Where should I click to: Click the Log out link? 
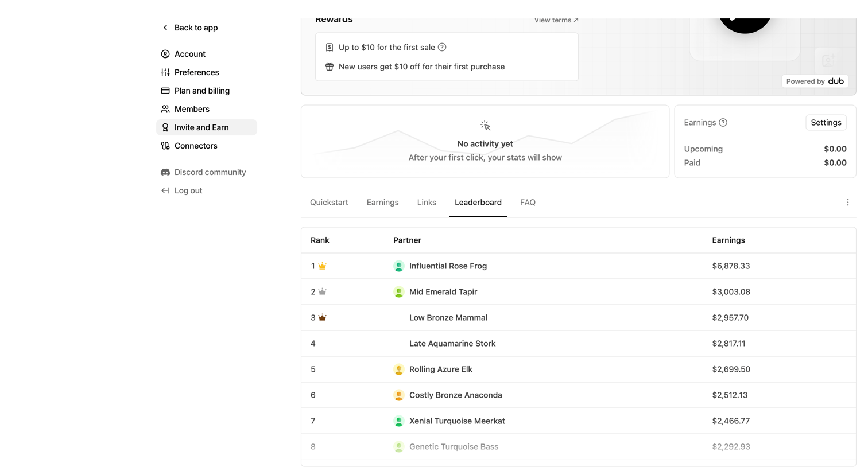click(207, 190)
